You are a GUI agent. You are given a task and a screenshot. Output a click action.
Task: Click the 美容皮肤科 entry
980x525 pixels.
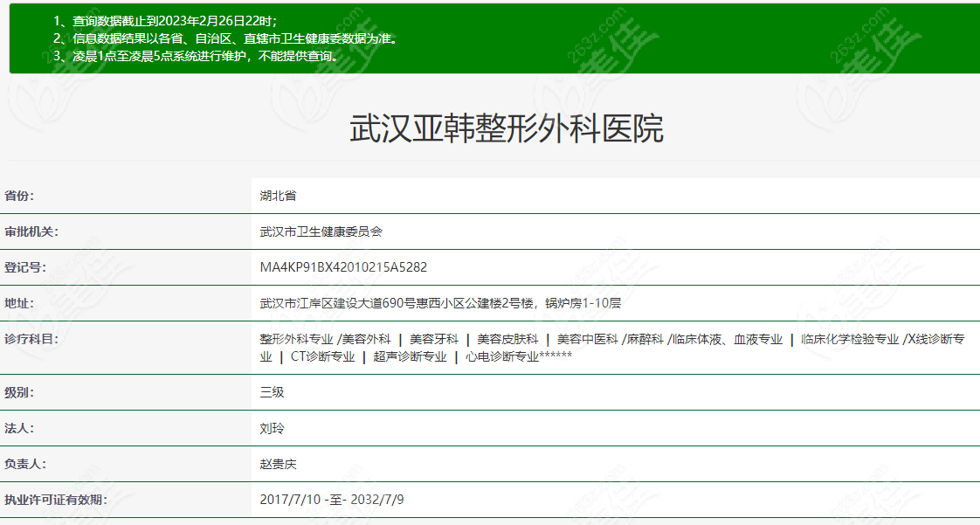coord(507,340)
